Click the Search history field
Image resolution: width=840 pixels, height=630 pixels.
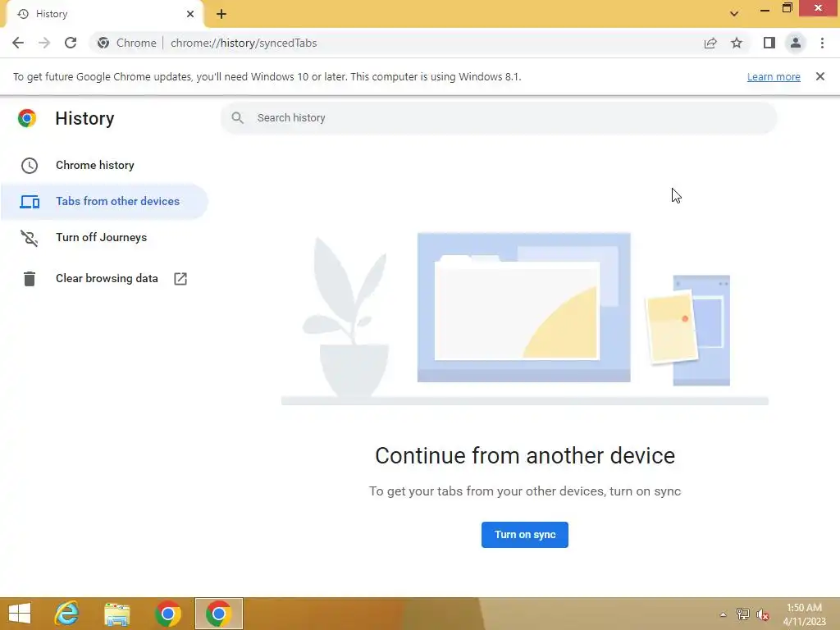tap(498, 118)
